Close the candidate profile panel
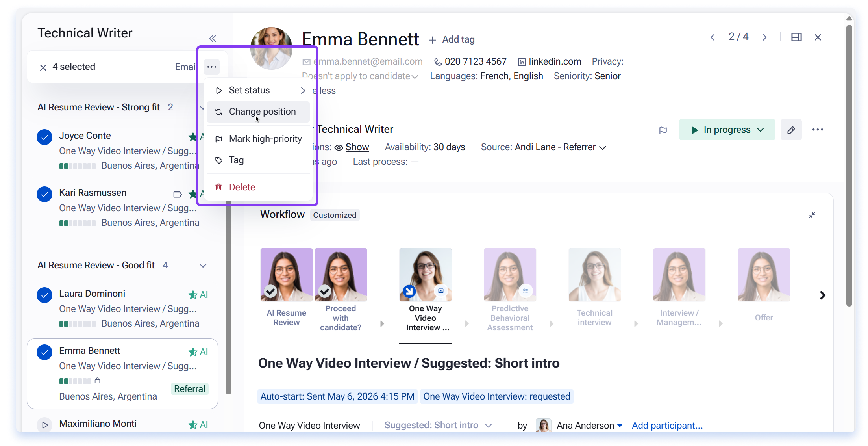Image resolution: width=868 pixels, height=446 pixels. [818, 37]
